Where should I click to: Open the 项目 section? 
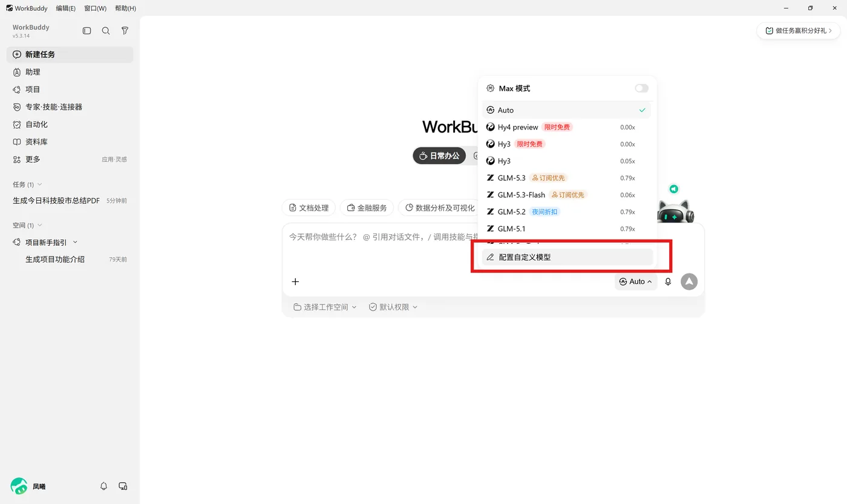pos(70,90)
